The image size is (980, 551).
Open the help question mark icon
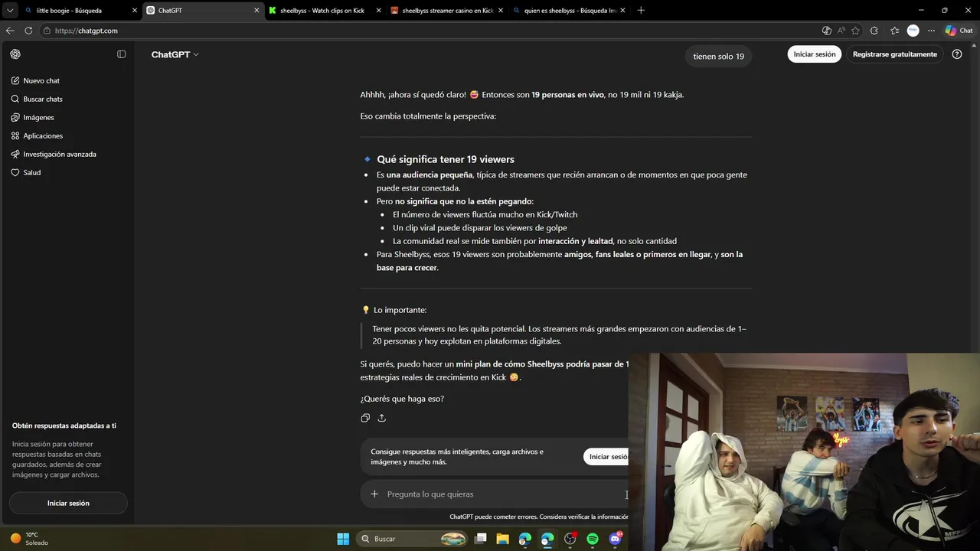point(957,54)
